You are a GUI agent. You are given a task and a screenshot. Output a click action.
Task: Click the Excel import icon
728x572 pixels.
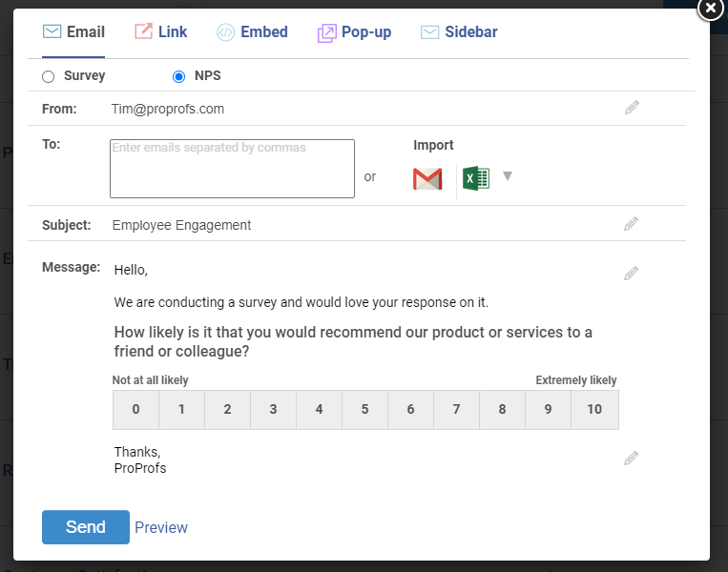pyautogui.click(x=475, y=178)
